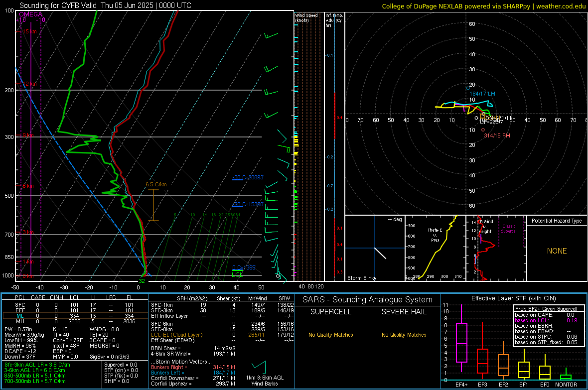588x390 pixels.
Task: Click the Wind Speed (knots) panel header
Action: tap(306, 17)
